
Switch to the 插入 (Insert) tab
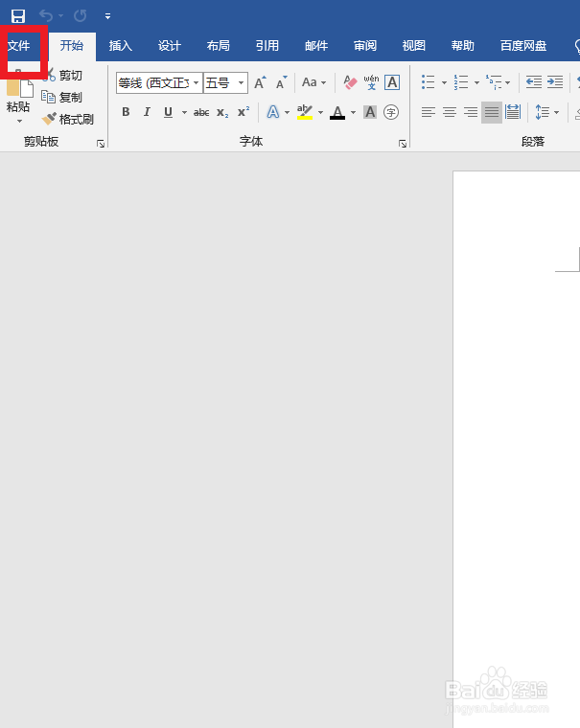(121, 46)
